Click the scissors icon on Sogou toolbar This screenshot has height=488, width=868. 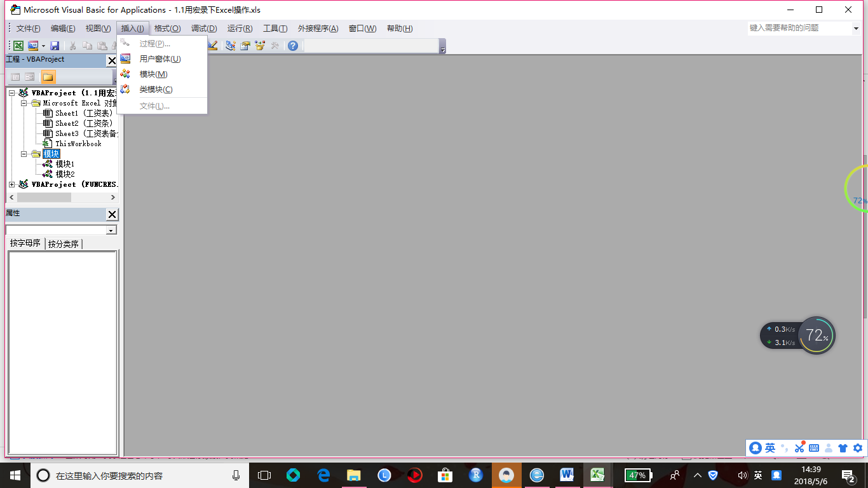tap(799, 448)
